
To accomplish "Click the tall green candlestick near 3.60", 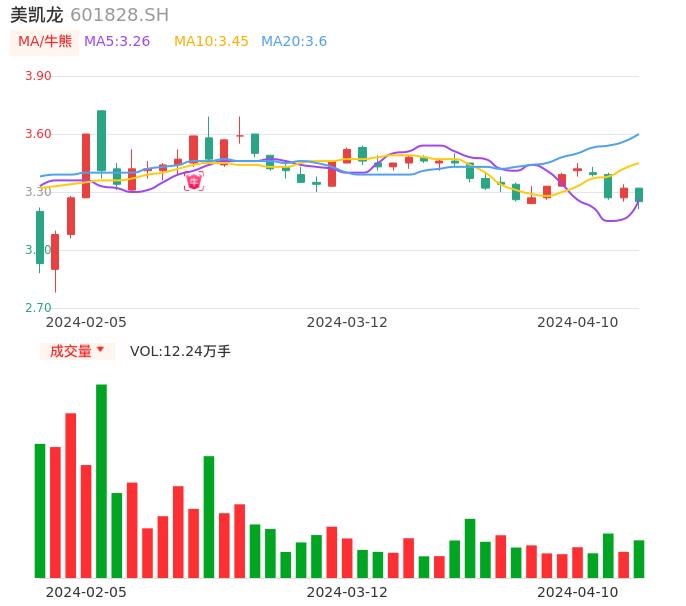I will click(101, 141).
